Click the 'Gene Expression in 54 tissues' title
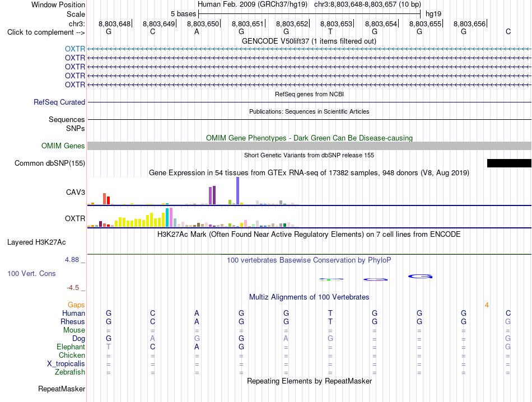The height and width of the screenshot is (402, 532). coord(309,172)
